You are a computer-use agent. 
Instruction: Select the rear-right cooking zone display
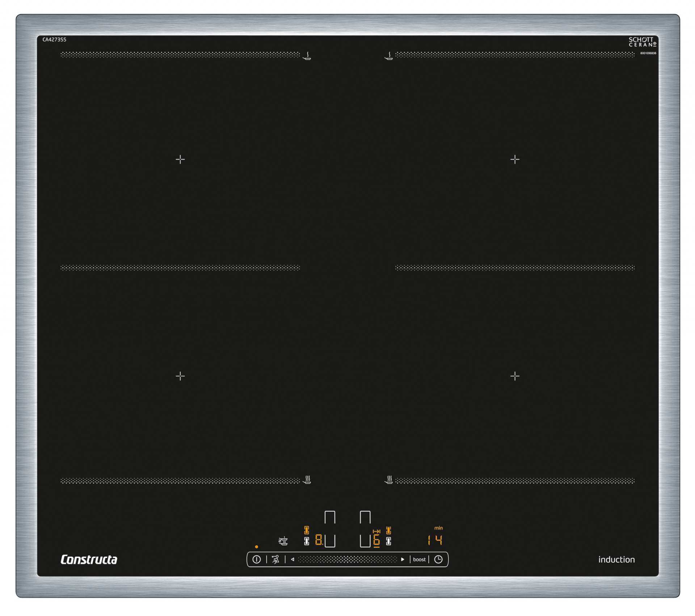click(x=365, y=518)
